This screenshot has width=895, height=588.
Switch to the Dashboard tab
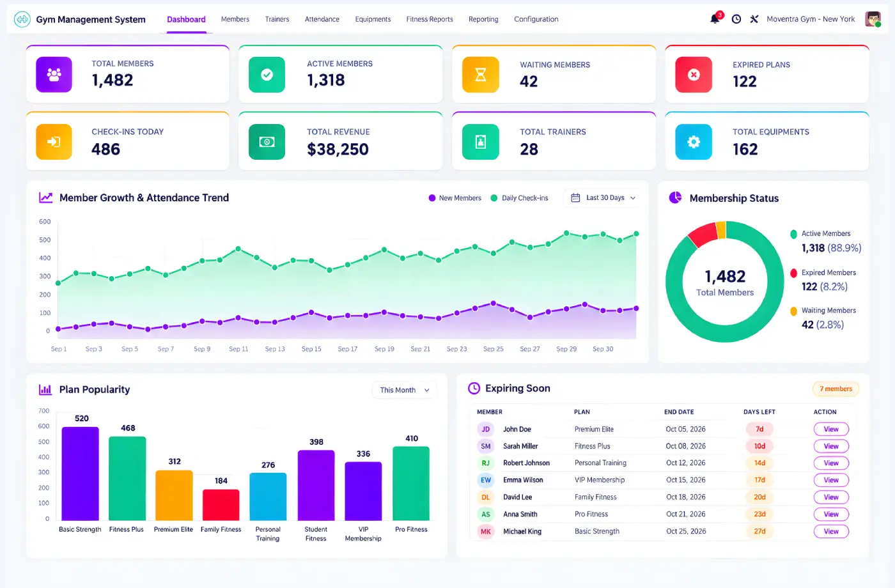coord(186,19)
